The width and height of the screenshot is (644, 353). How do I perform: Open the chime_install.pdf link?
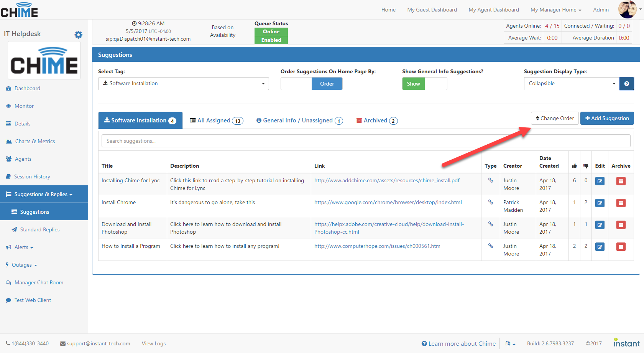click(x=387, y=180)
